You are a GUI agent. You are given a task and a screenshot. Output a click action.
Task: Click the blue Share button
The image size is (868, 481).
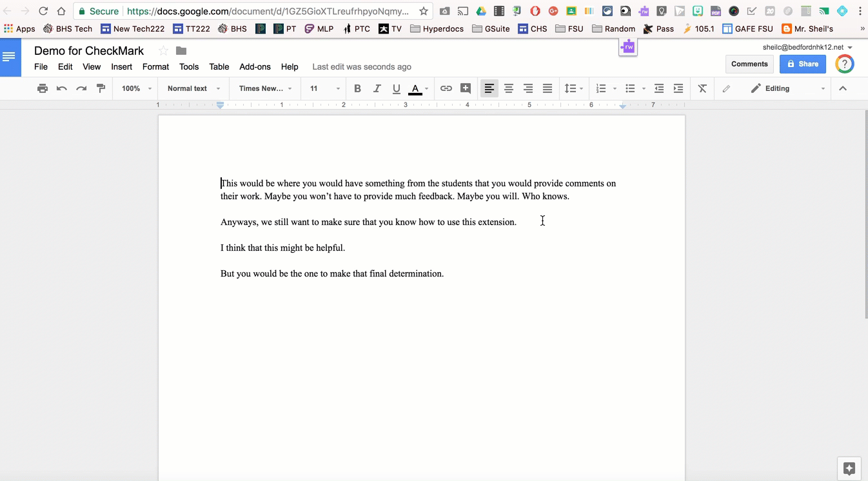coord(802,64)
